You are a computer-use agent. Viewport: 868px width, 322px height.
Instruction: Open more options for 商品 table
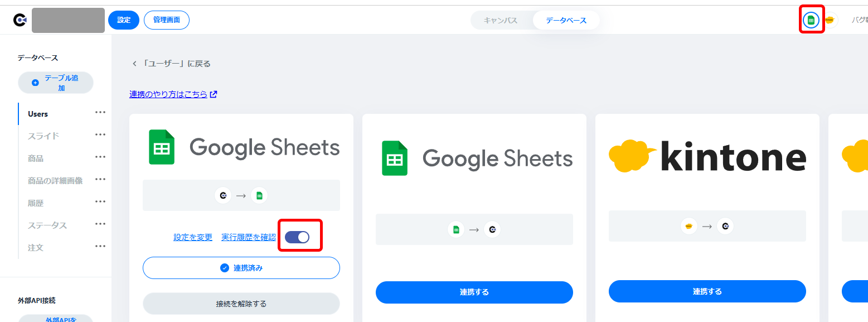point(100,157)
